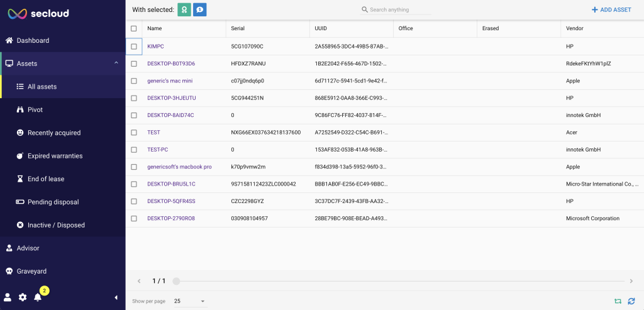Collapse the sidebar using the left arrow
The width and height of the screenshot is (644, 310).
(116, 297)
